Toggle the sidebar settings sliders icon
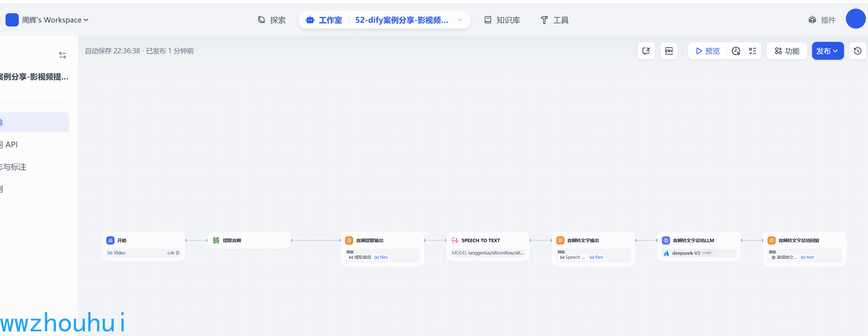This screenshot has width=868, height=336. click(x=62, y=55)
